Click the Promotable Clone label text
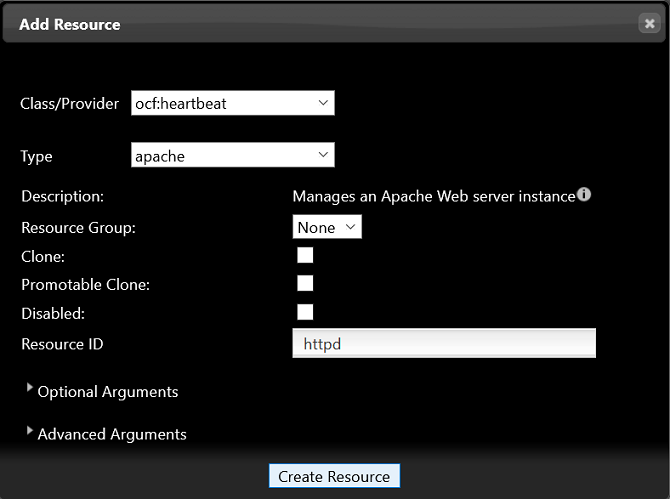 click(x=85, y=285)
